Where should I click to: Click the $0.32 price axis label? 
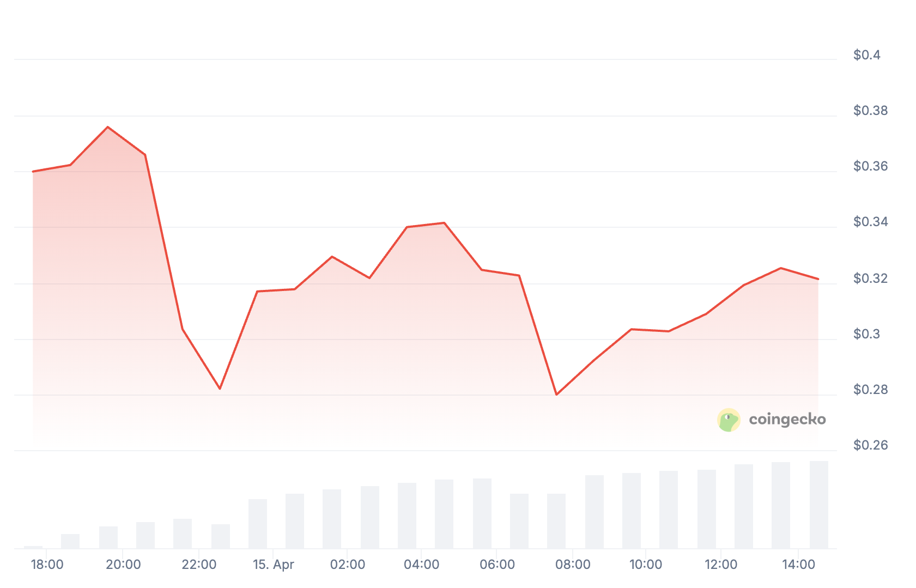click(x=870, y=278)
